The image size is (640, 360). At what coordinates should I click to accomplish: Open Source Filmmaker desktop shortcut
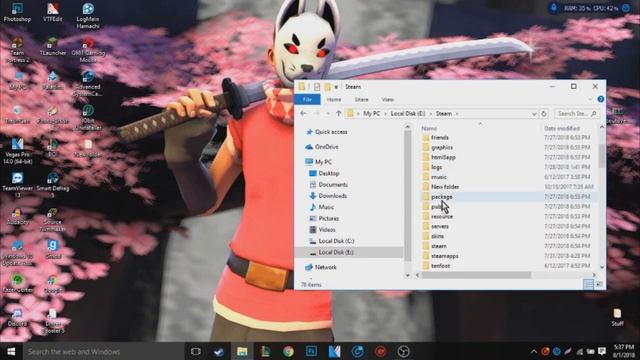(x=53, y=219)
